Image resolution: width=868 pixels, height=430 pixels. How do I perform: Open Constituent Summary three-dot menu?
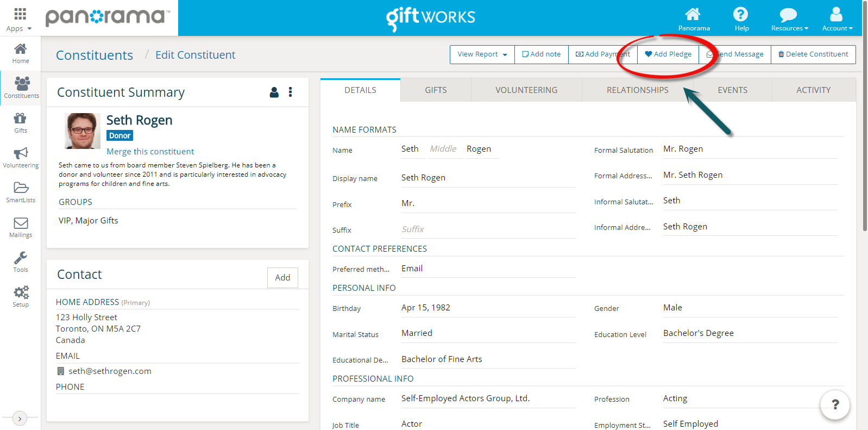(291, 92)
